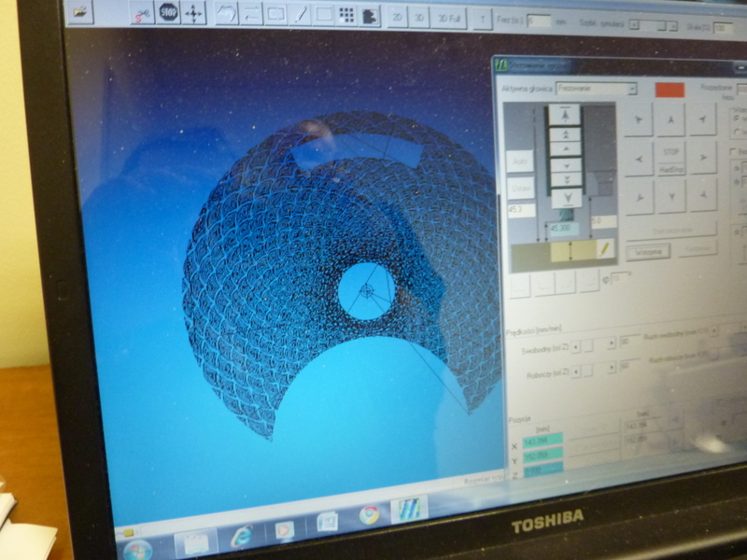Click the pencil edit icon by material block
This screenshot has height=560, width=747.
pyautogui.click(x=604, y=249)
